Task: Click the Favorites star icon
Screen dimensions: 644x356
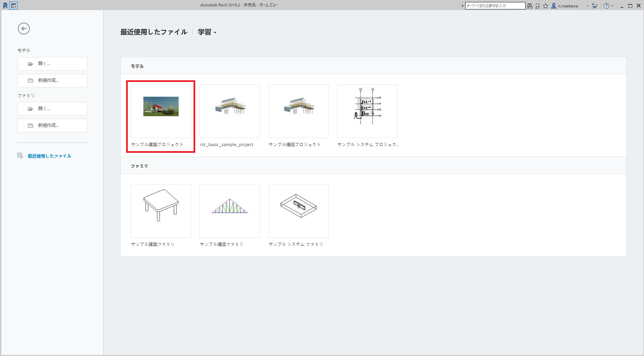Action: (545, 6)
